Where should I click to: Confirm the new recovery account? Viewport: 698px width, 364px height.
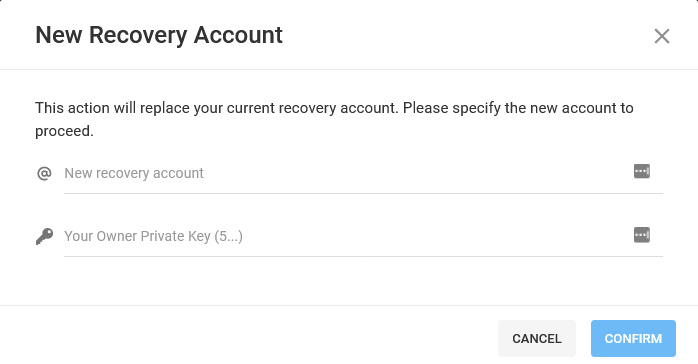coord(633,339)
